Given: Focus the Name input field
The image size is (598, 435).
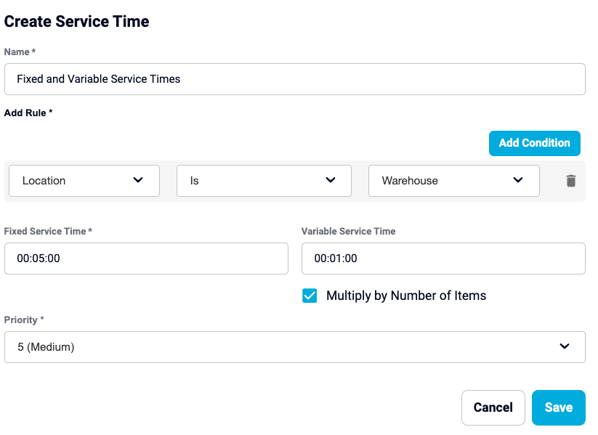Looking at the screenshot, I should tap(295, 79).
